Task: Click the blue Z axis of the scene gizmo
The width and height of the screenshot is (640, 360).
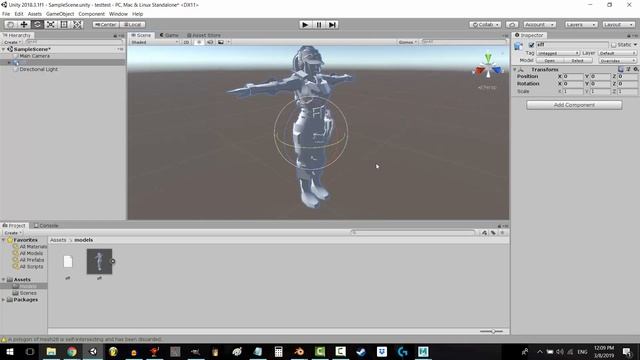Action: tap(497, 71)
